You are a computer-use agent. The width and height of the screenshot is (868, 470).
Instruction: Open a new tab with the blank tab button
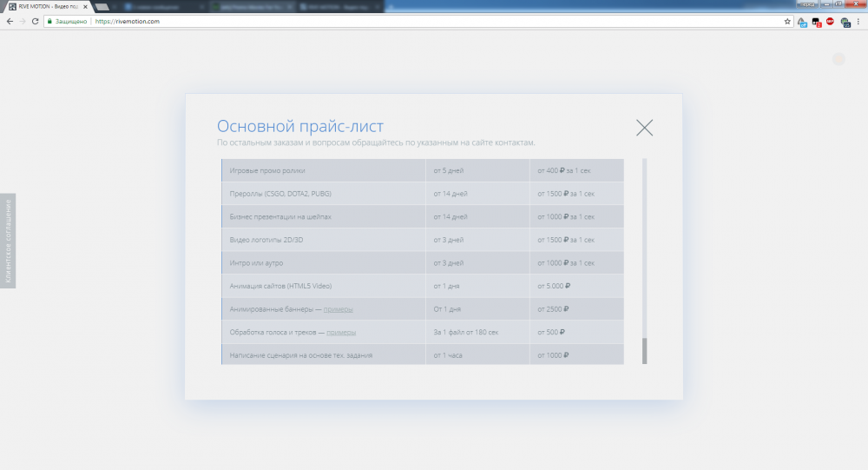point(102,6)
